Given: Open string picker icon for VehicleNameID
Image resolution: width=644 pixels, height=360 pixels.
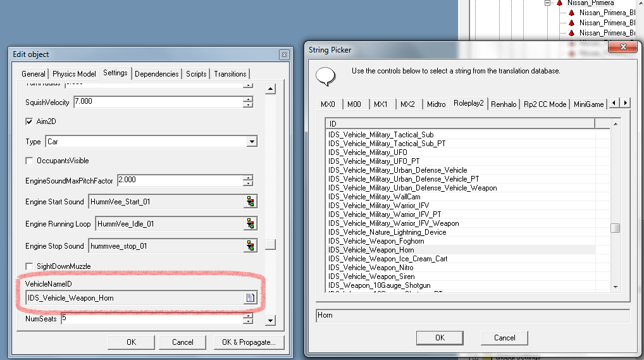Looking at the screenshot, I should 251,298.
